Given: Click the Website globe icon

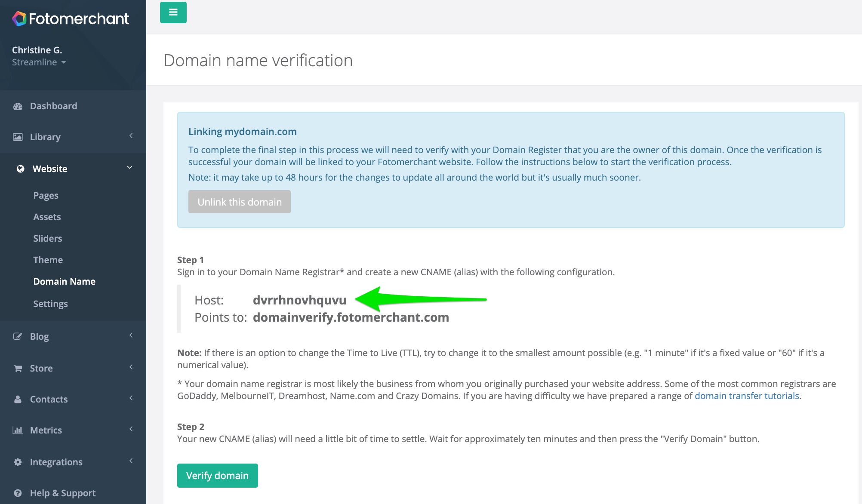Looking at the screenshot, I should (20, 169).
